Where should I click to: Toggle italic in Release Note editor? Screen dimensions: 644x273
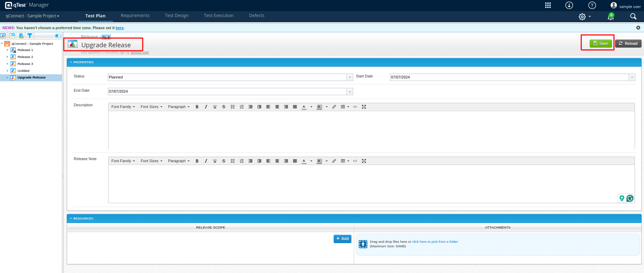(206, 161)
